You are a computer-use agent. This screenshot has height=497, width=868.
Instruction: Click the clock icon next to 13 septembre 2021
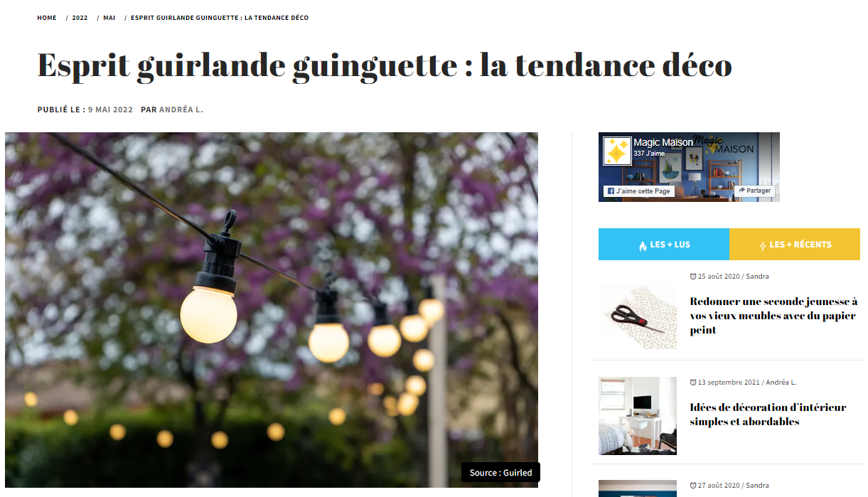point(693,383)
